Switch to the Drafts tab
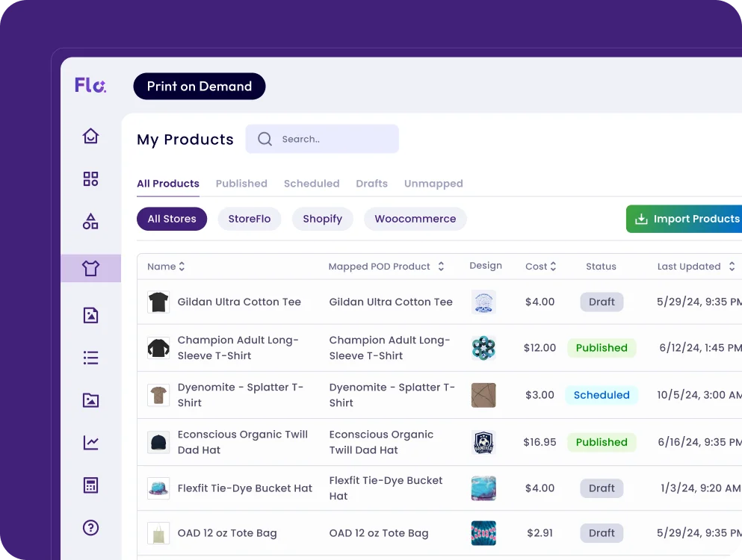Screen dimensions: 742x560 [x=371, y=184]
